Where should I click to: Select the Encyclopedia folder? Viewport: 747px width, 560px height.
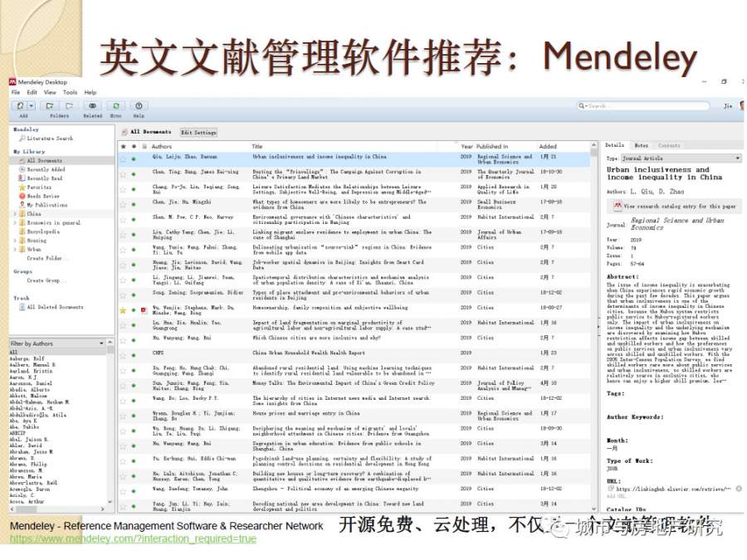click(x=39, y=231)
